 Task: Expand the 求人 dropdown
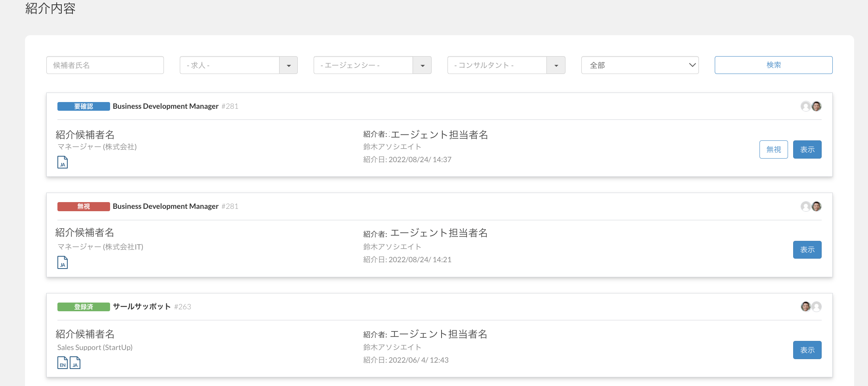pos(289,65)
